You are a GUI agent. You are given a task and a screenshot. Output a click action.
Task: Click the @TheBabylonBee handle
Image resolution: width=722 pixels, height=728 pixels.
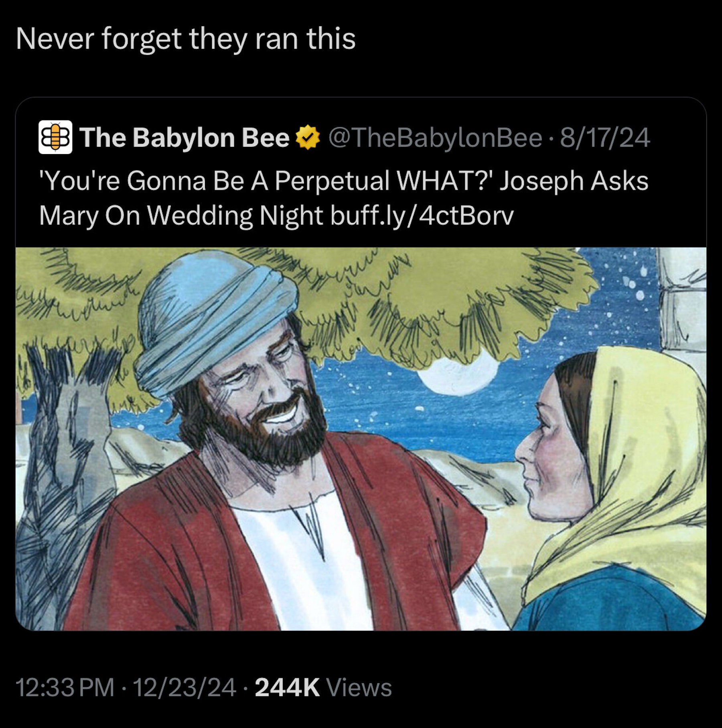[x=435, y=138]
